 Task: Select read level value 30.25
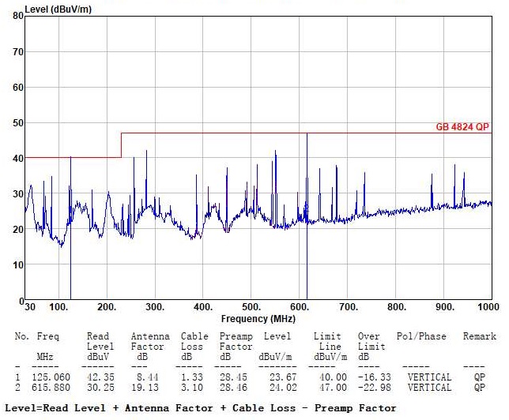pyautogui.click(x=100, y=388)
